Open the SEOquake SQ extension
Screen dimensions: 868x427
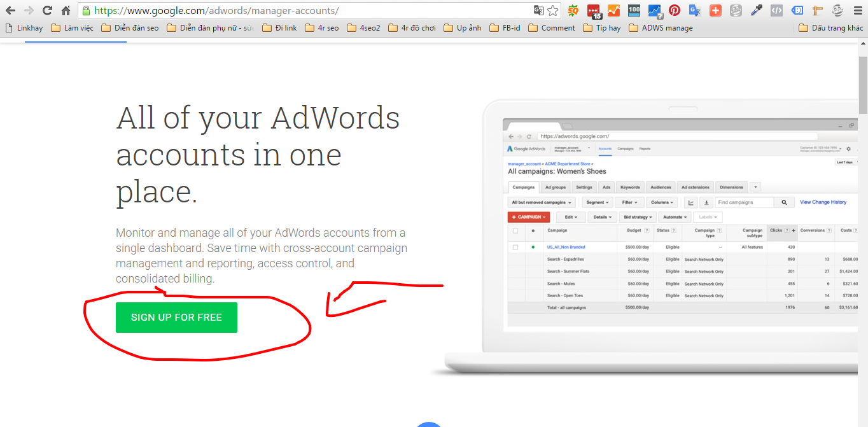point(573,10)
